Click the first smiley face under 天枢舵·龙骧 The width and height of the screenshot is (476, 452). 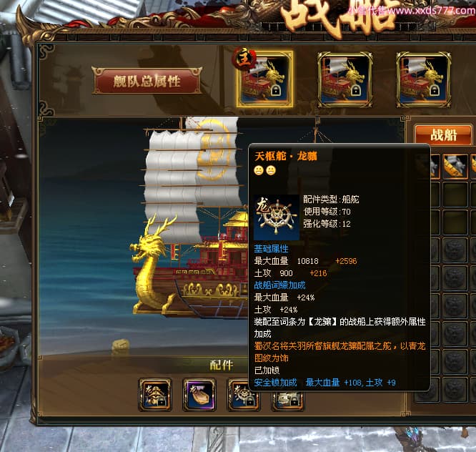259,170
